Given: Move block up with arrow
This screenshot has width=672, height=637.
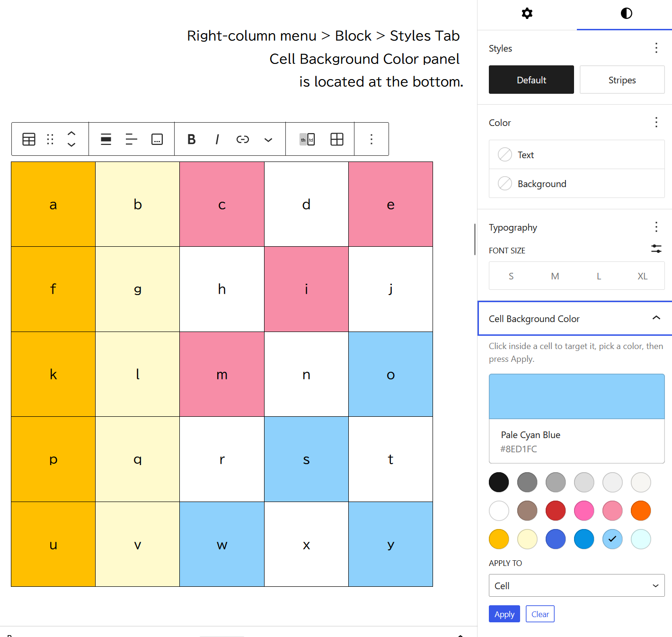Looking at the screenshot, I should 71,134.
